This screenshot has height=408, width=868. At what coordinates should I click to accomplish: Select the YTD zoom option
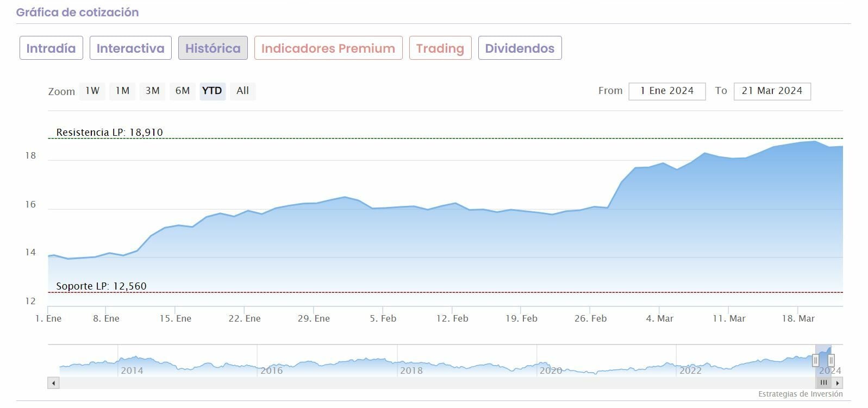pyautogui.click(x=212, y=91)
